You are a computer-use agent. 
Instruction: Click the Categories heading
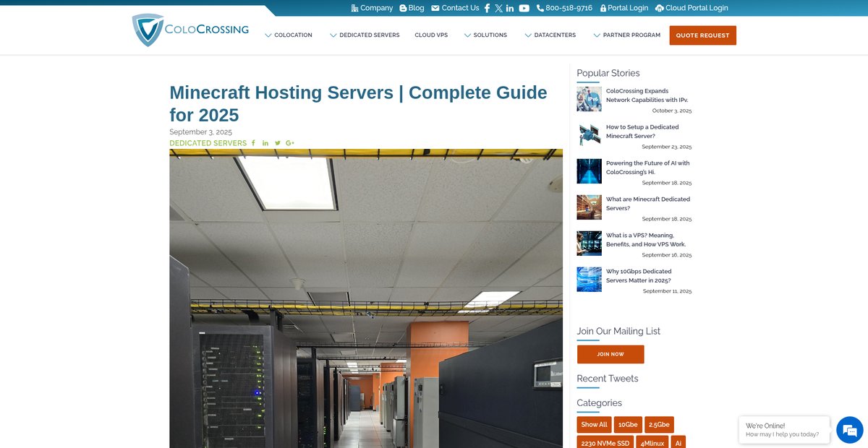coord(599,403)
